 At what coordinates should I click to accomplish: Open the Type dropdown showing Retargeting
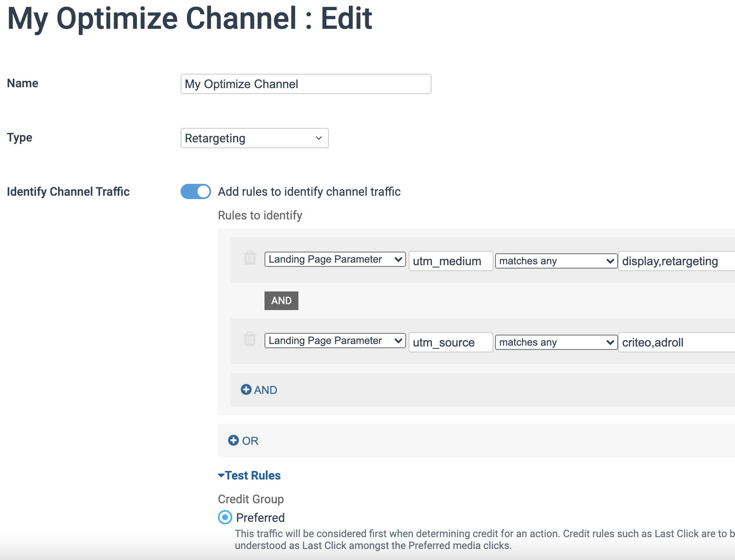click(x=255, y=138)
